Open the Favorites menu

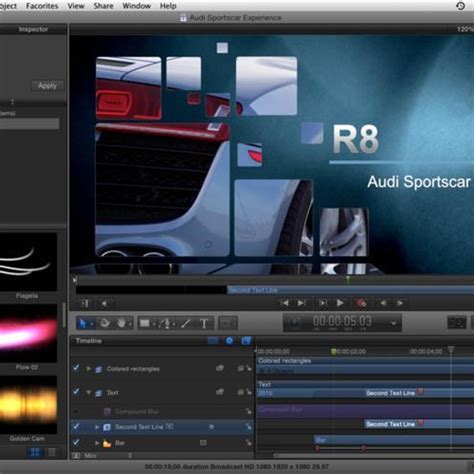click(42, 6)
